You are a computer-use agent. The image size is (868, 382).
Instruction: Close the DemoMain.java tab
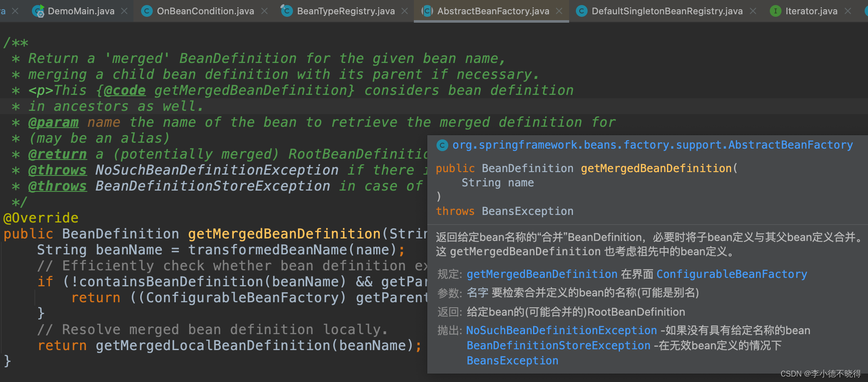pyautogui.click(x=124, y=11)
